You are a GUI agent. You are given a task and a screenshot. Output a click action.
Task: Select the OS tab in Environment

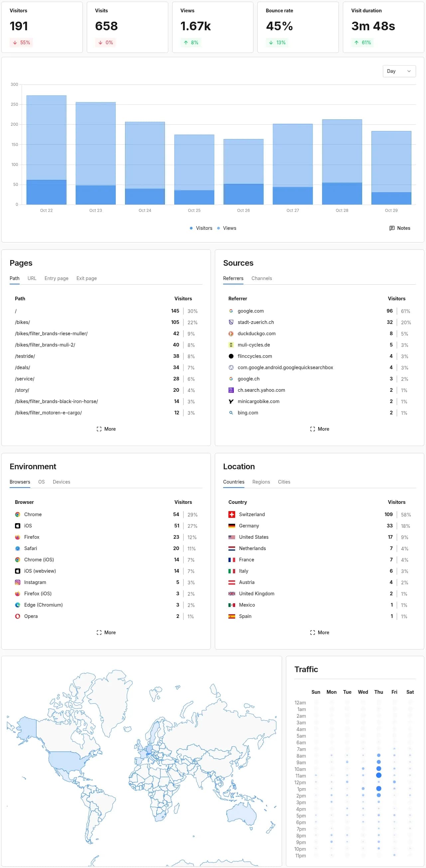point(42,482)
